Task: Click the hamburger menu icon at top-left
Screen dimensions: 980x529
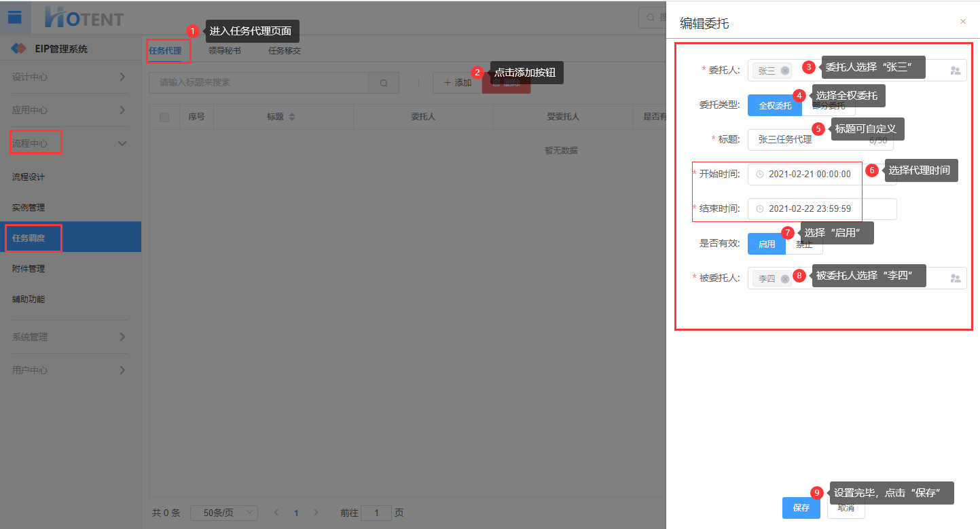Action: [15, 18]
